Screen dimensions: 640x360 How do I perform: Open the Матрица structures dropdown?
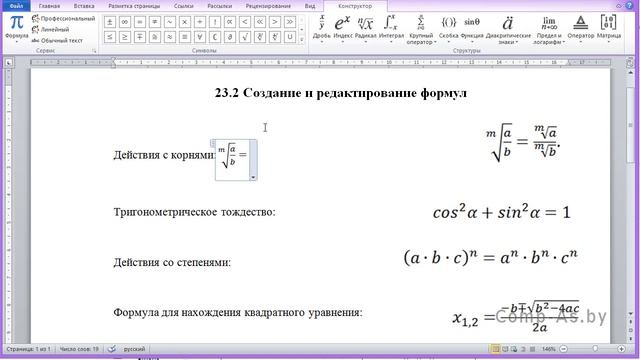609,29
